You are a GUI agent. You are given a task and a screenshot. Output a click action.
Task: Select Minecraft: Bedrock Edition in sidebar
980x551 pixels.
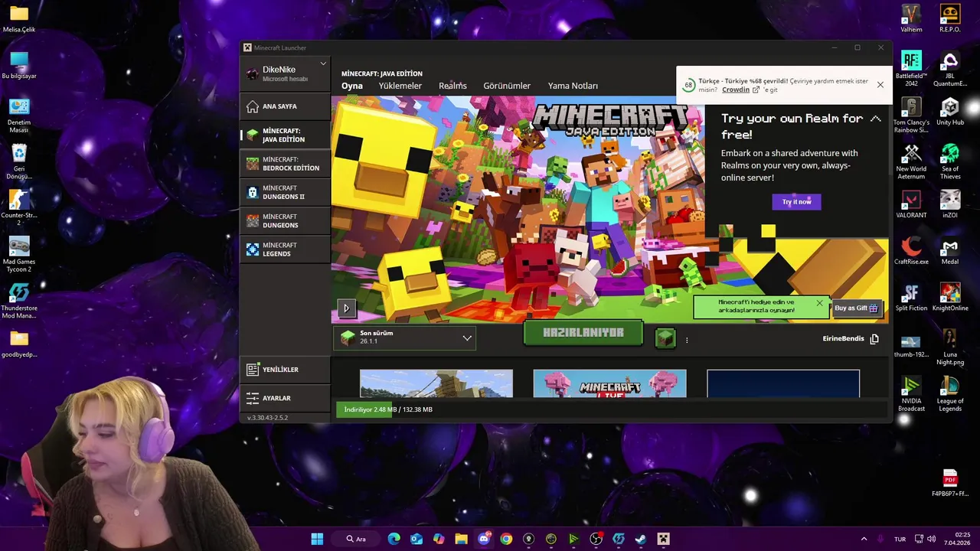pos(285,164)
